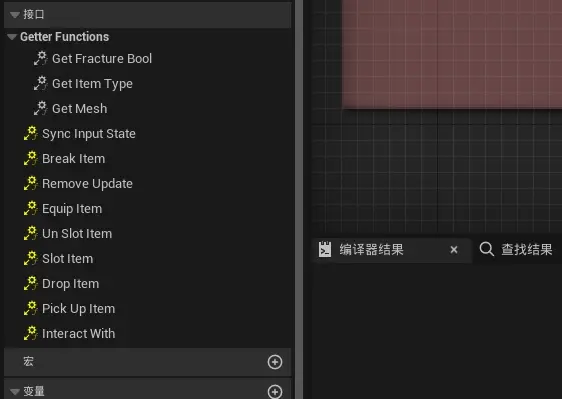Viewport: 562px width, 399px height.
Task: Click the Drop Item function icon
Action: [31, 284]
